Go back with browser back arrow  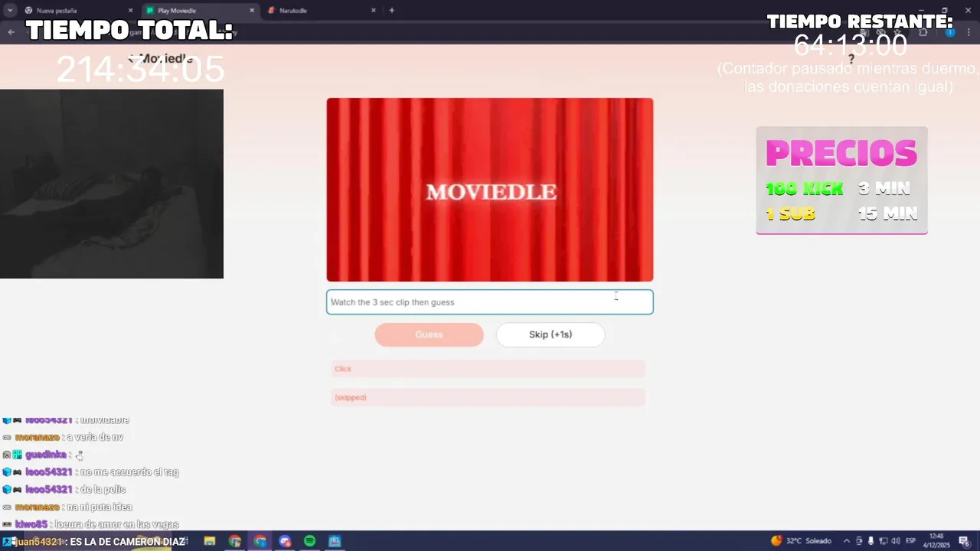[x=11, y=32]
